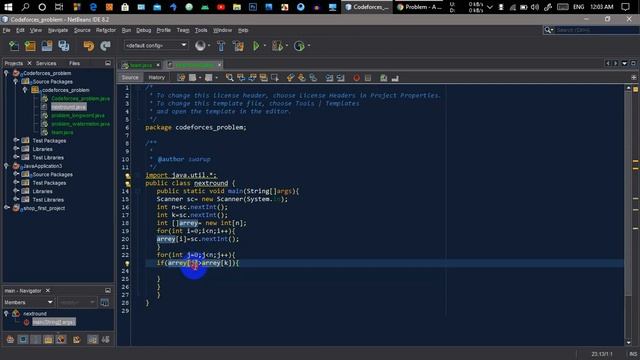Switch editor to Source view
Screen dimensions: 640x360
click(130, 78)
